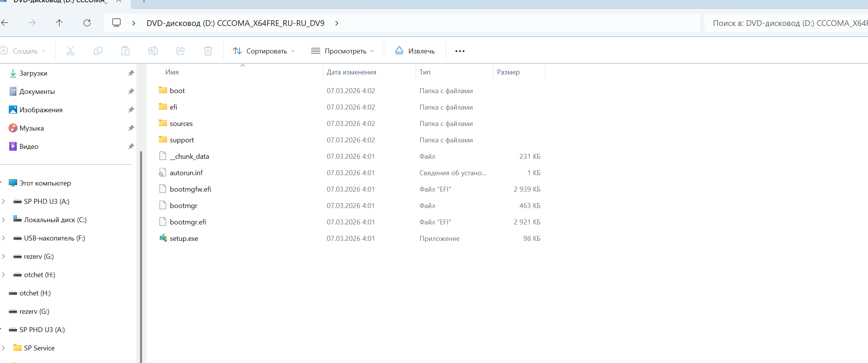Open the three-dots more options menu
This screenshot has height=363, width=868.
[460, 51]
